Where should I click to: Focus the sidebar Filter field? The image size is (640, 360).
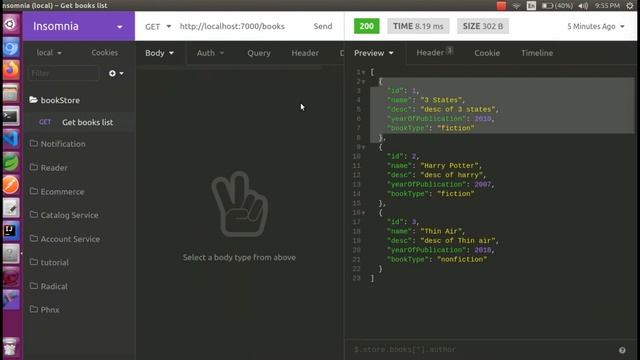click(63, 73)
